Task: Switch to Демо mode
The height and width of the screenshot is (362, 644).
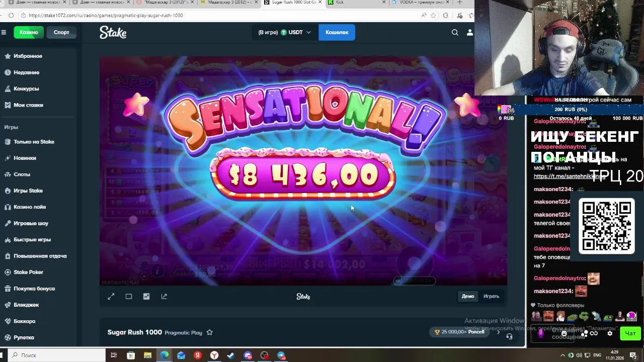Action: [x=468, y=296]
